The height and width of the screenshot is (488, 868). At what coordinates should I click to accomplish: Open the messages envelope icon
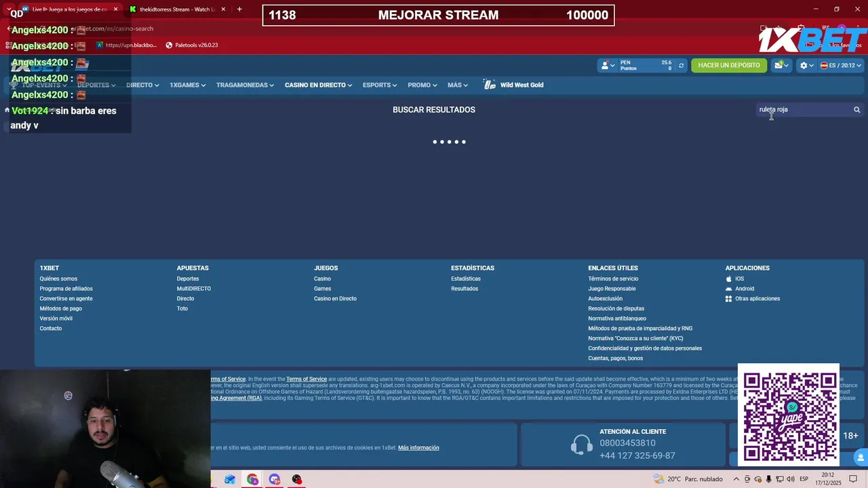779,65
